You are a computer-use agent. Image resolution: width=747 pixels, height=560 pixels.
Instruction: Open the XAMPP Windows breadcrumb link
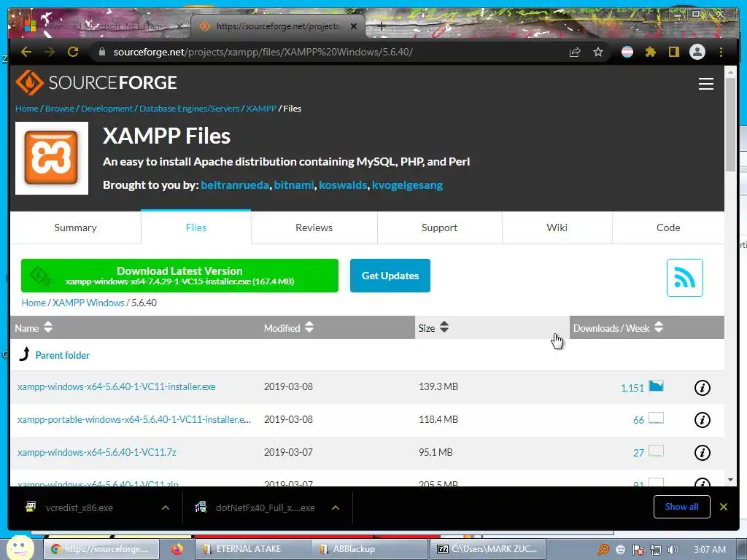[88, 303]
